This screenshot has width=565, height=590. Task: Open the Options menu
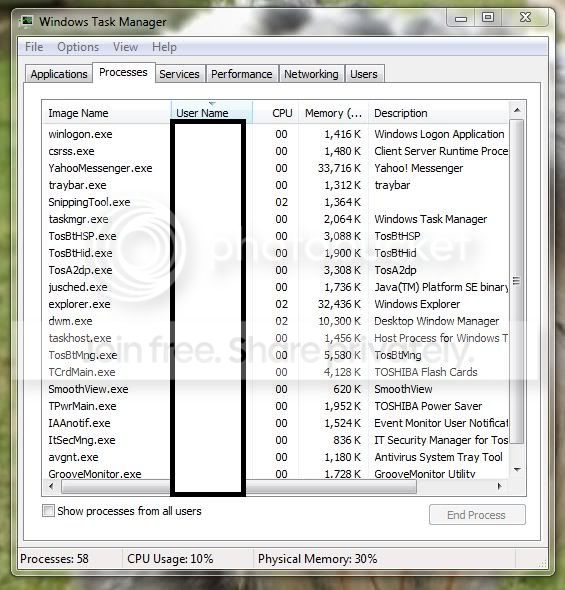[78, 47]
